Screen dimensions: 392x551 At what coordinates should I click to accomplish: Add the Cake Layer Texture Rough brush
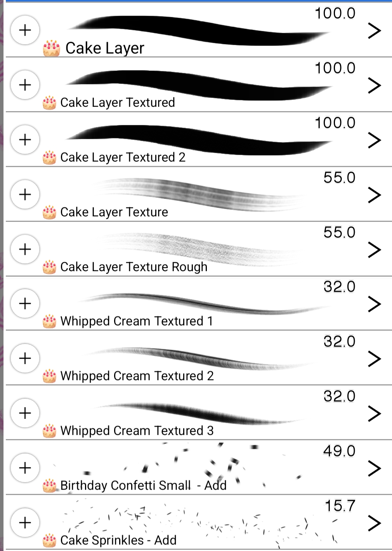click(25, 249)
